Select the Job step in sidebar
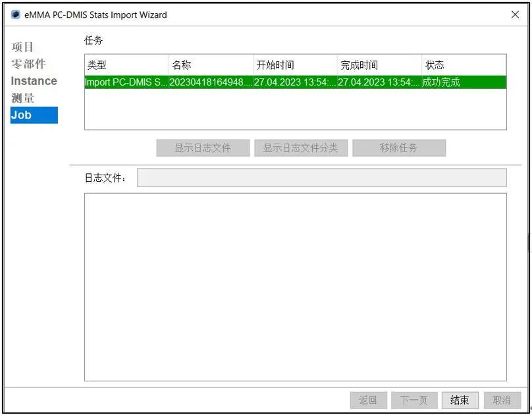 point(34,115)
